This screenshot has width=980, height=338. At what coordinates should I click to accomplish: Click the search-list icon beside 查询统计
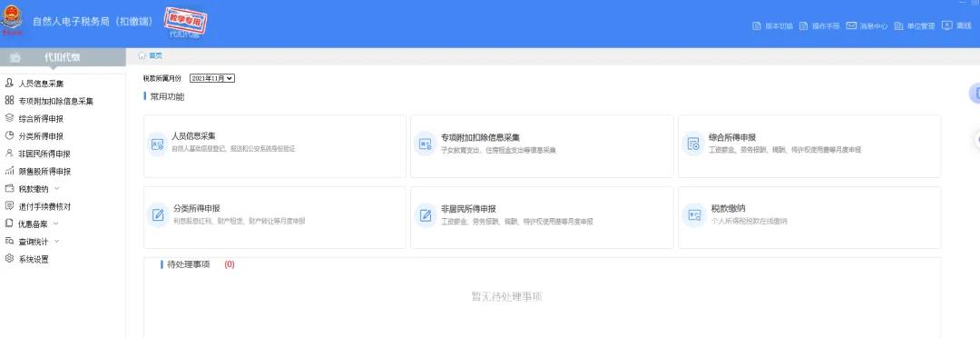pyautogui.click(x=9, y=241)
